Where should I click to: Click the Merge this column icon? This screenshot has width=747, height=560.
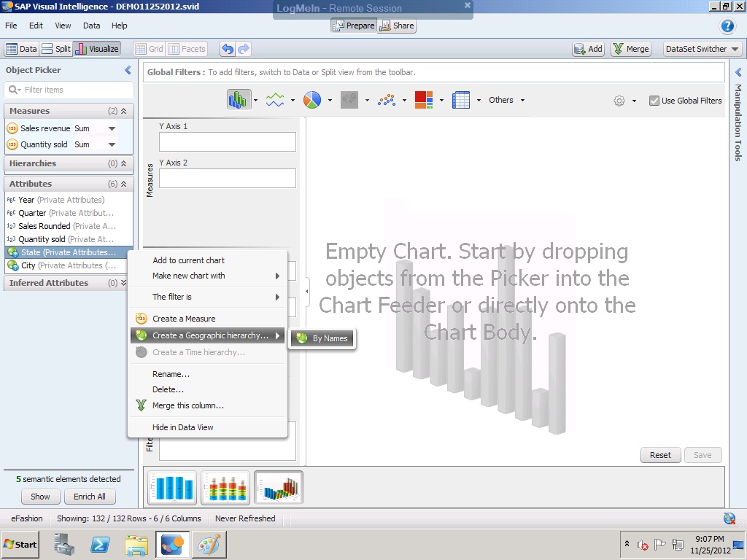[141, 405]
